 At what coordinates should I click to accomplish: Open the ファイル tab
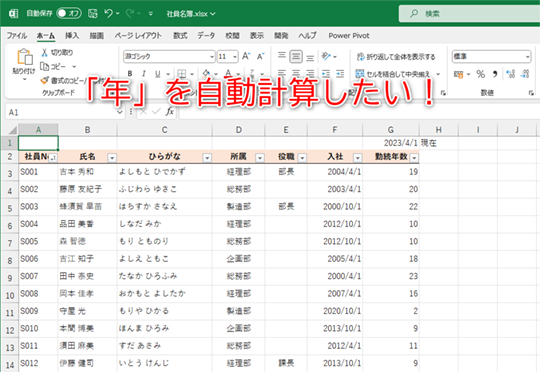pyautogui.click(x=17, y=35)
